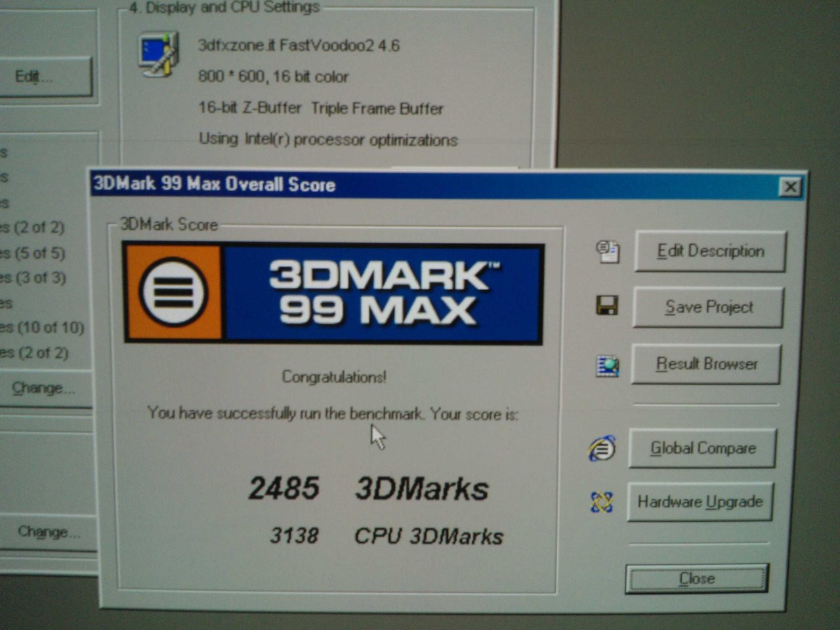The image size is (840, 630).
Task: Click the floppy disk icon beside Save Project
Action: click(x=606, y=305)
